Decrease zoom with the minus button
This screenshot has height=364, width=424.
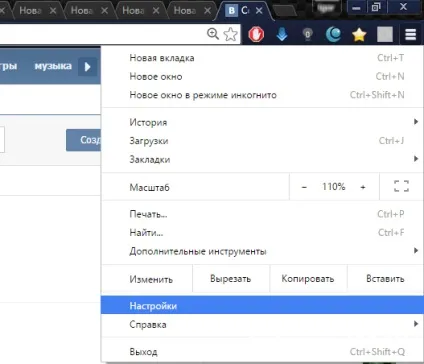[x=304, y=187]
